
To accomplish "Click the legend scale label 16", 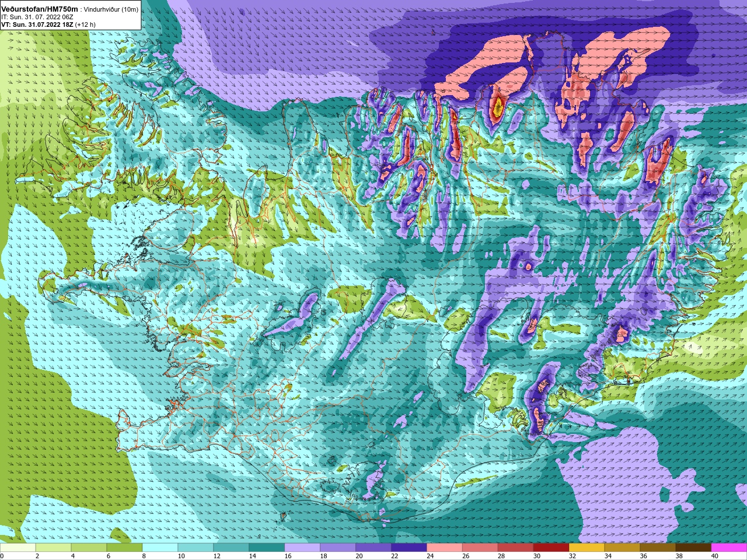I will pyautogui.click(x=288, y=556).
